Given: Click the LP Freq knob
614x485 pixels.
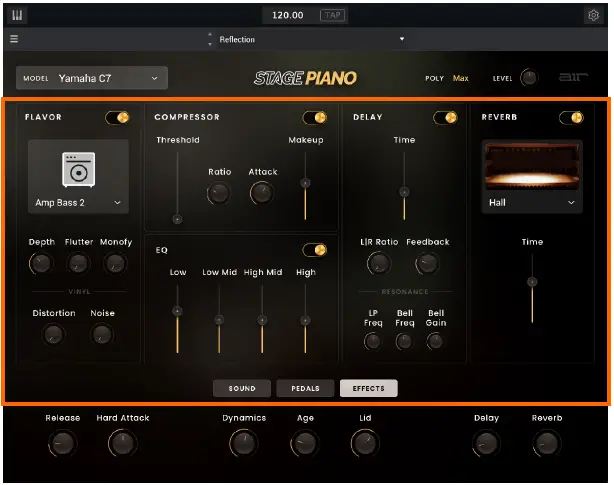Looking at the screenshot, I should click(x=372, y=341).
